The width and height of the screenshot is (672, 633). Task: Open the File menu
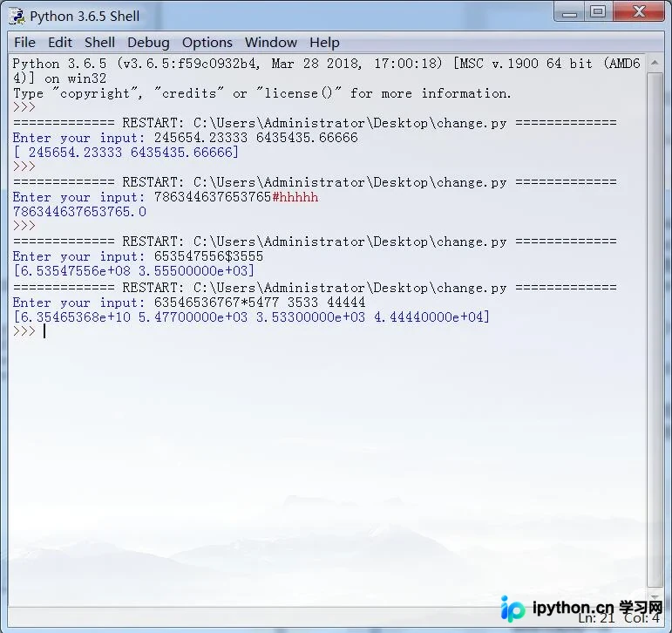[x=24, y=43]
